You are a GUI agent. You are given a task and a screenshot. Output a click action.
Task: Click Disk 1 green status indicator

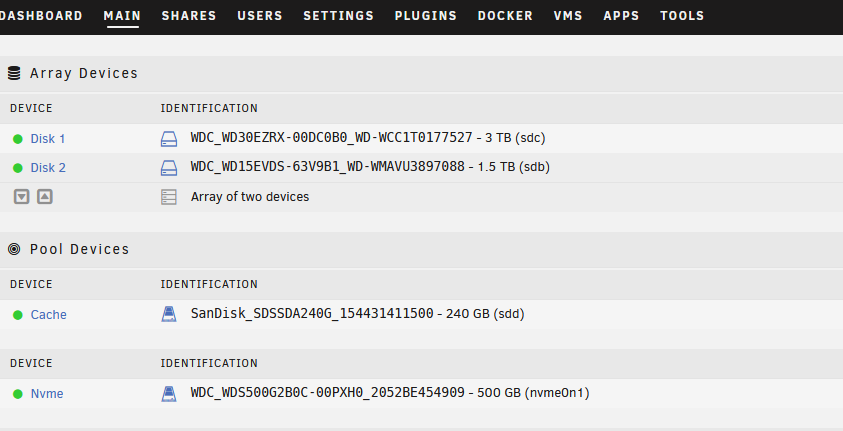pos(18,139)
